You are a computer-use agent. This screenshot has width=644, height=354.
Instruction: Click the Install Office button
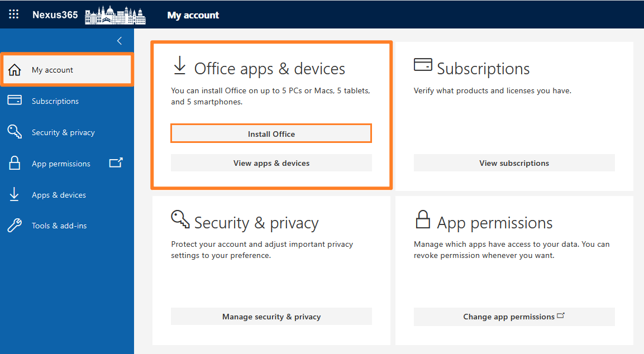(271, 134)
